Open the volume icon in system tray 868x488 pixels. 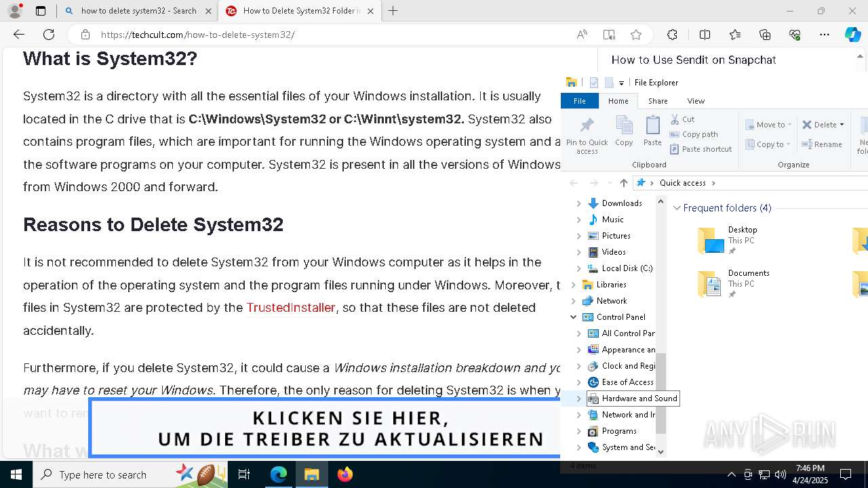780,474
